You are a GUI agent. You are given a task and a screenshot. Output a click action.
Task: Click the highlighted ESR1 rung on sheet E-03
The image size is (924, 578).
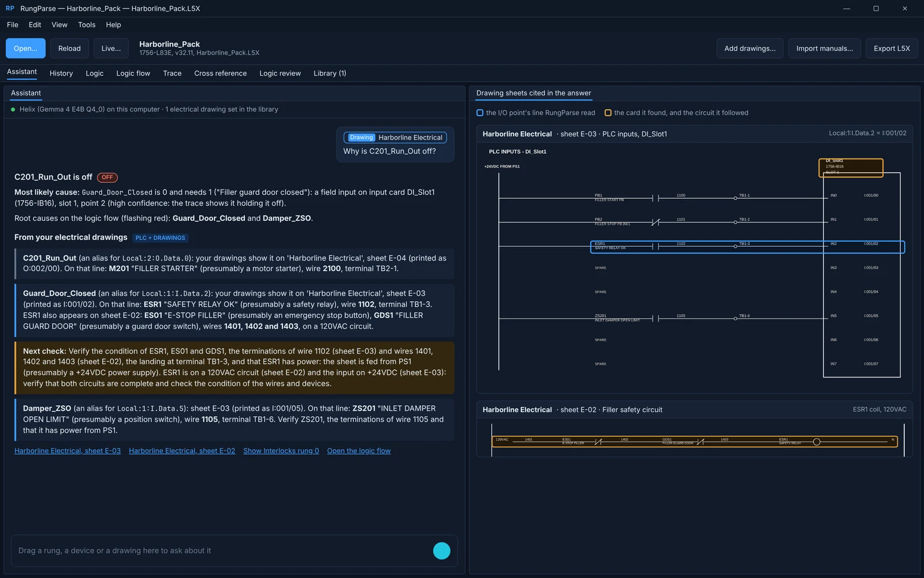click(x=747, y=247)
